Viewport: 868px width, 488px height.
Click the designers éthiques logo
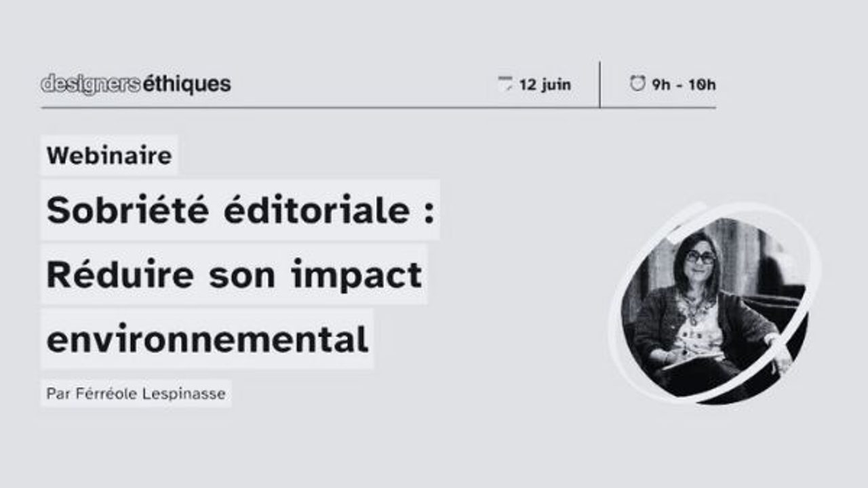136,84
